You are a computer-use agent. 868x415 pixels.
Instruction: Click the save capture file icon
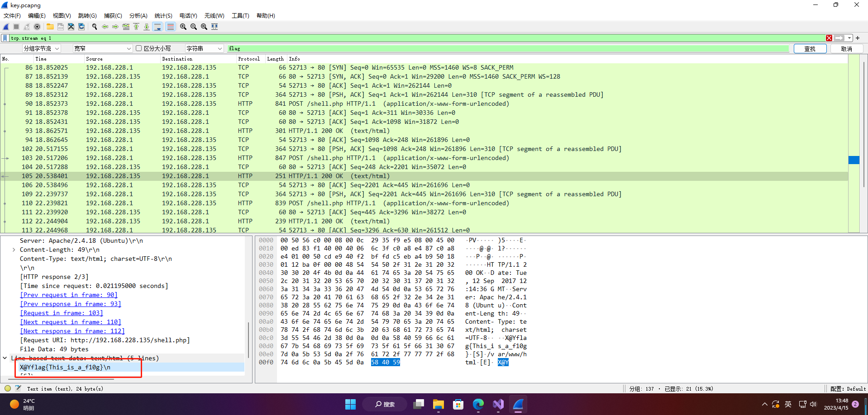[x=60, y=27]
